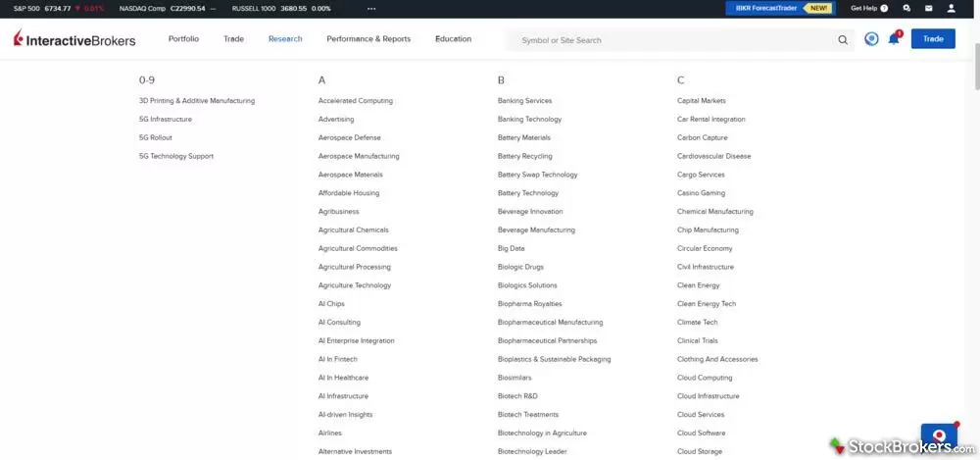The image size is (980, 460).
Task: Open the Banking Services theme
Action: pos(525,101)
